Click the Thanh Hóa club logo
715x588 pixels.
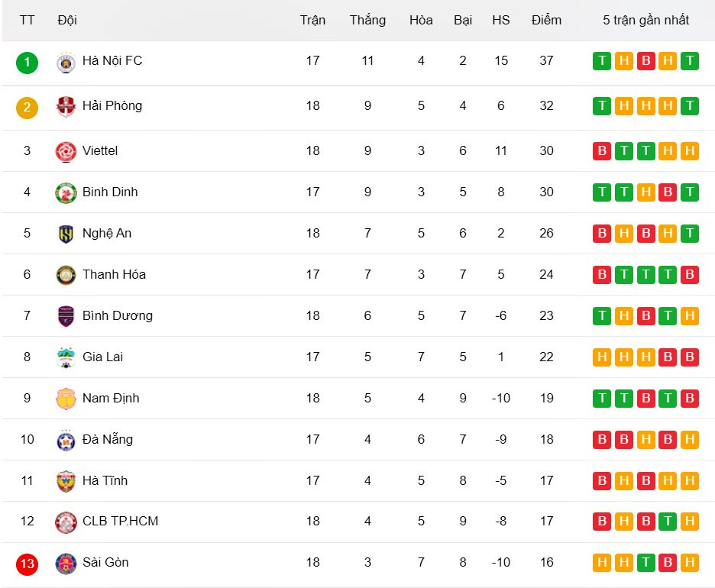coord(66,275)
